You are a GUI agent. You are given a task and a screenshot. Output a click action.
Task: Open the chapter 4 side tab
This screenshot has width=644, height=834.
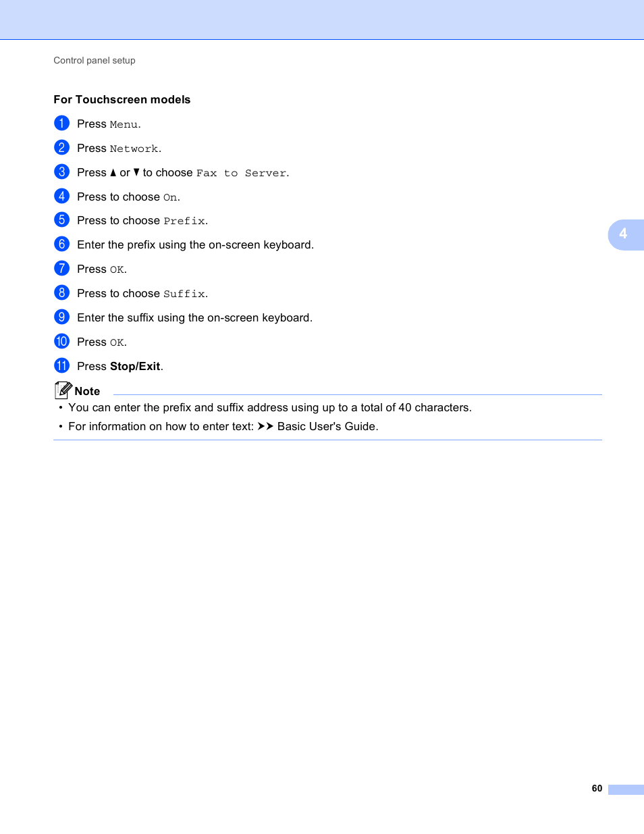(x=626, y=234)
